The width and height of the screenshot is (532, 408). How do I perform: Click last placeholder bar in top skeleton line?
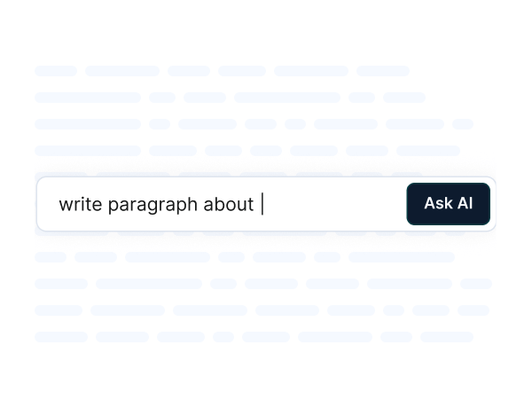(x=382, y=71)
